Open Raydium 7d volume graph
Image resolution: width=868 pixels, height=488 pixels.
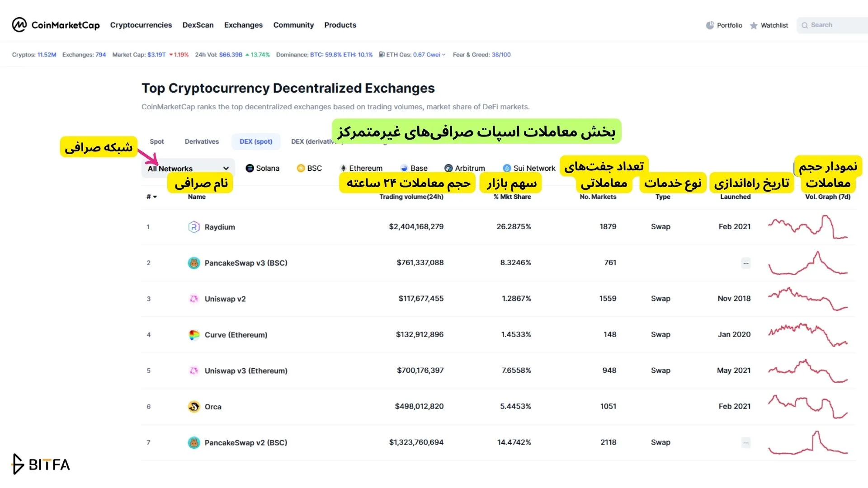[808, 227]
